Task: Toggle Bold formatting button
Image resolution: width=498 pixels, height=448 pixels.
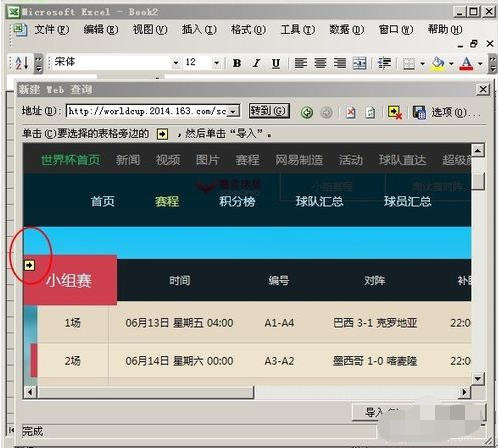Action: [x=237, y=63]
